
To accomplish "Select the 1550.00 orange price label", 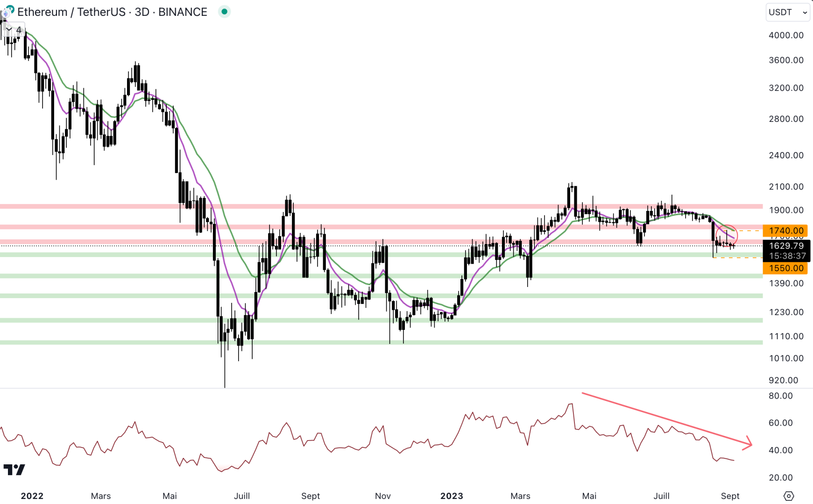I will tap(786, 268).
